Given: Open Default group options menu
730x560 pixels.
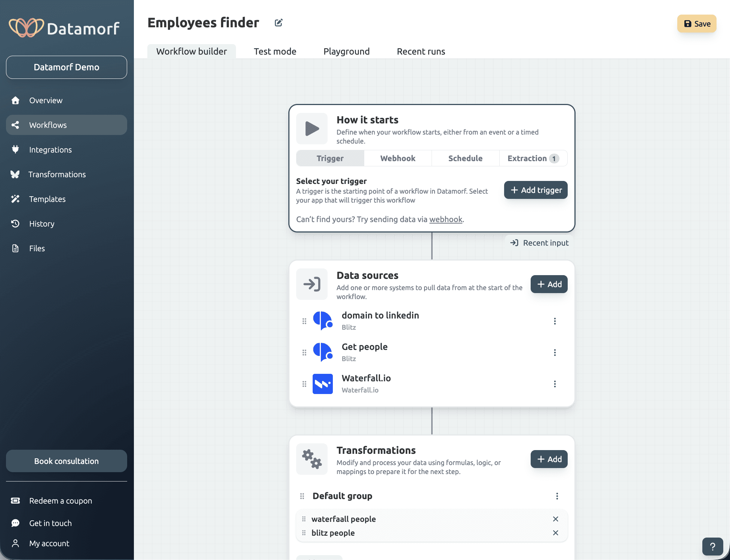Looking at the screenshot, I should (557, 496).
